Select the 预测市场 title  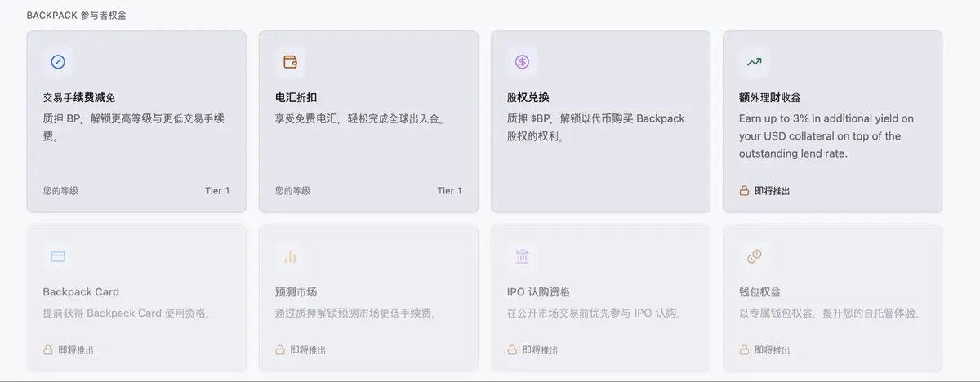(x=296, y=291)
